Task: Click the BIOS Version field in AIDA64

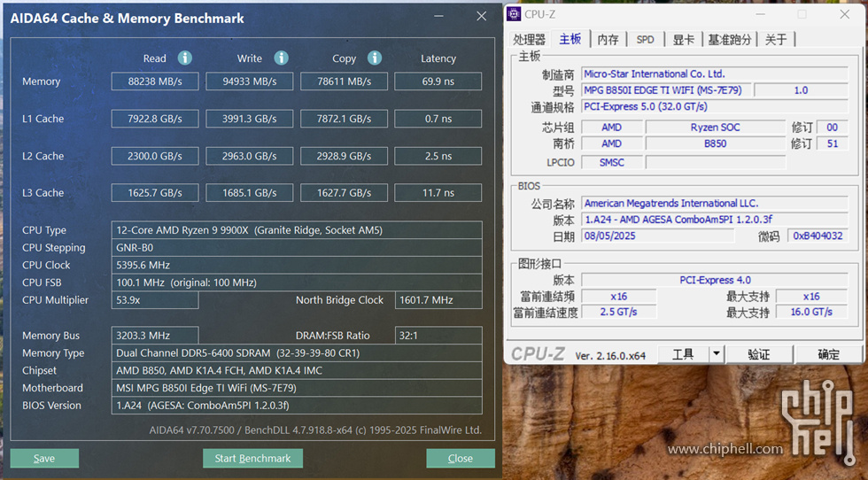Action: point(297,406)
